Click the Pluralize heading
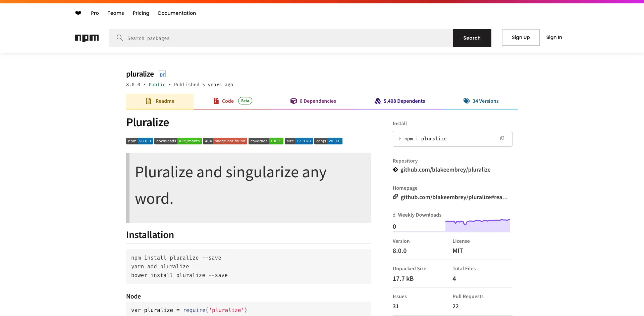This screenshot has width=644, height=316. pyautogui.click(x=148, y=122)
